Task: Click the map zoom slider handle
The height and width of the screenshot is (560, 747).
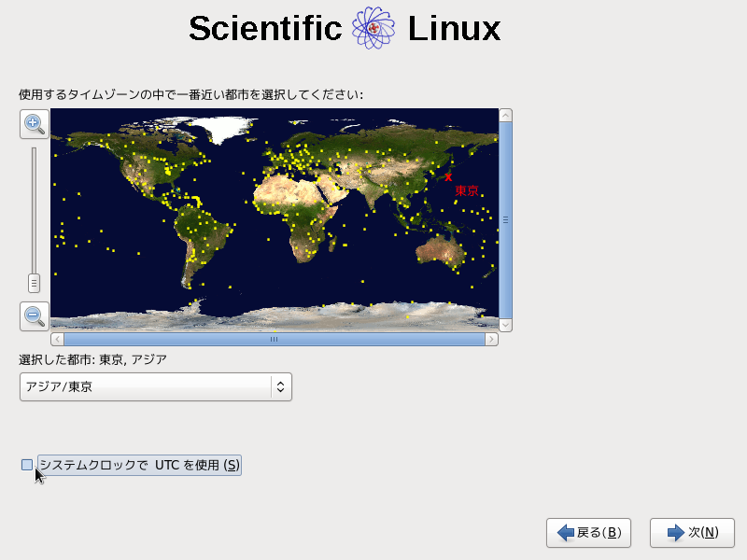Action: coord(35,283)
